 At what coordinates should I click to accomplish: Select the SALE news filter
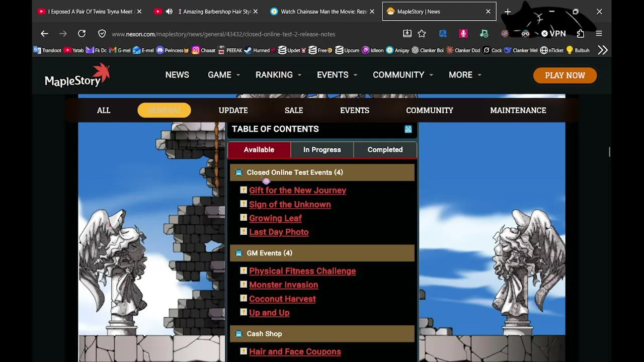(x=294, y=110)
